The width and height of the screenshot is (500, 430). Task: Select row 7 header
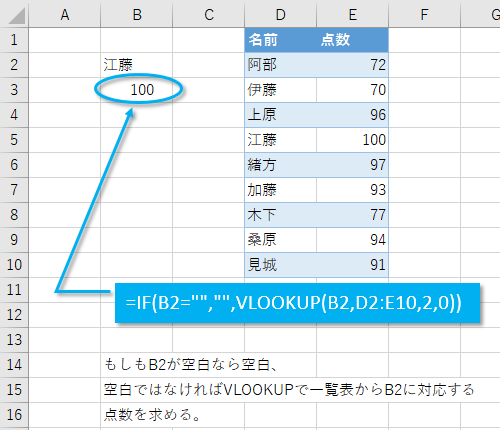pyautogui.click(x=14, y=190)
